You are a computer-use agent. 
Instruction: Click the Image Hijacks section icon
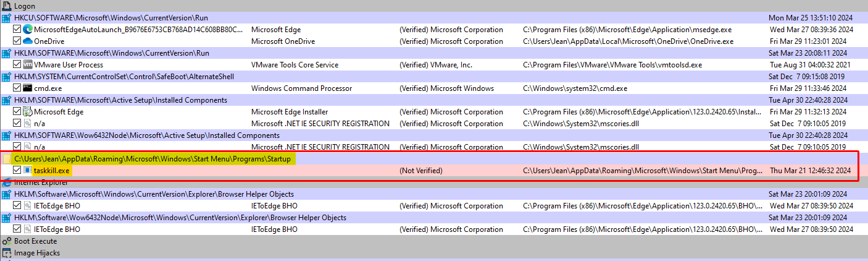point(6,253)
